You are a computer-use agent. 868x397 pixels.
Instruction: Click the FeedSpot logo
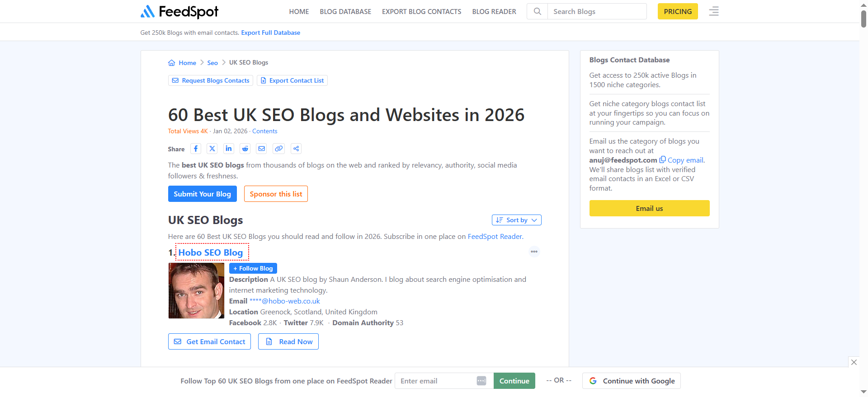click(179, 12)
